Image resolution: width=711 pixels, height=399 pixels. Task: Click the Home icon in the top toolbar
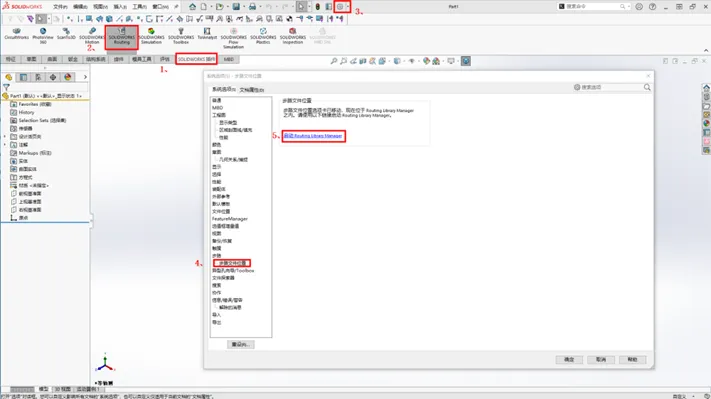193,7
